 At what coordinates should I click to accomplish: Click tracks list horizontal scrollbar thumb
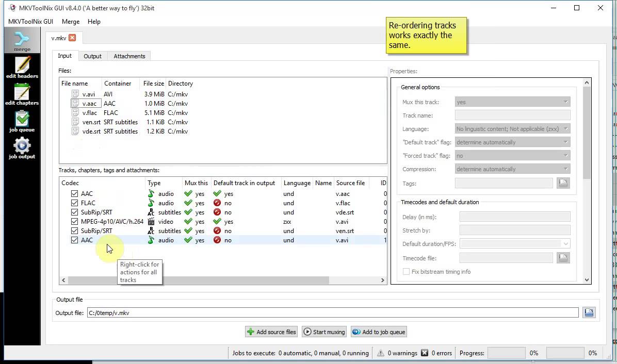click(198, 280)
